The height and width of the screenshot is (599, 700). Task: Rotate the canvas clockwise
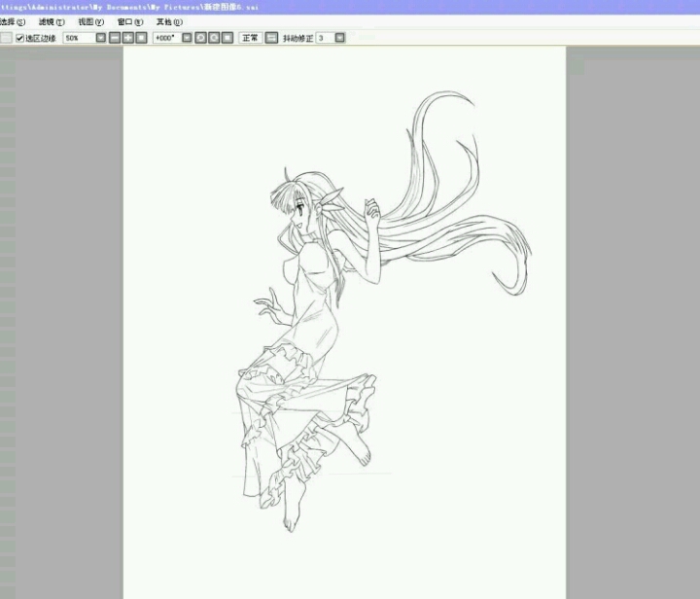(x=214, y=38)
